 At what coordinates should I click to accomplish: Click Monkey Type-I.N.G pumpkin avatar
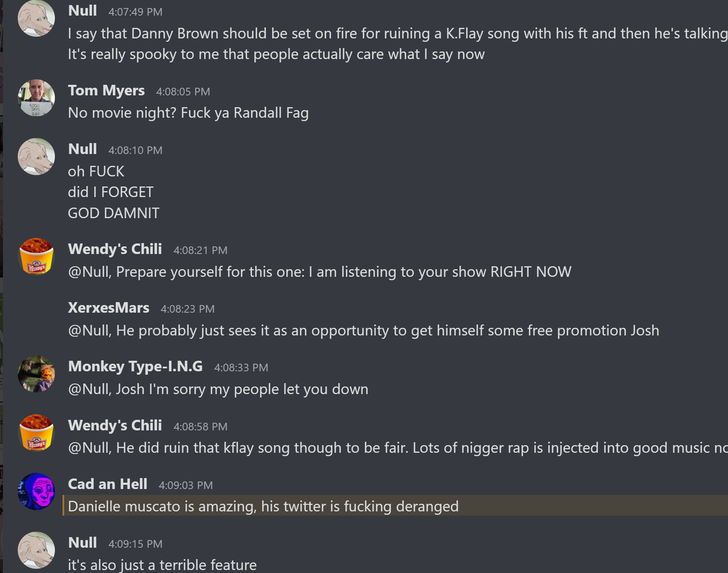tap(36, 374)
